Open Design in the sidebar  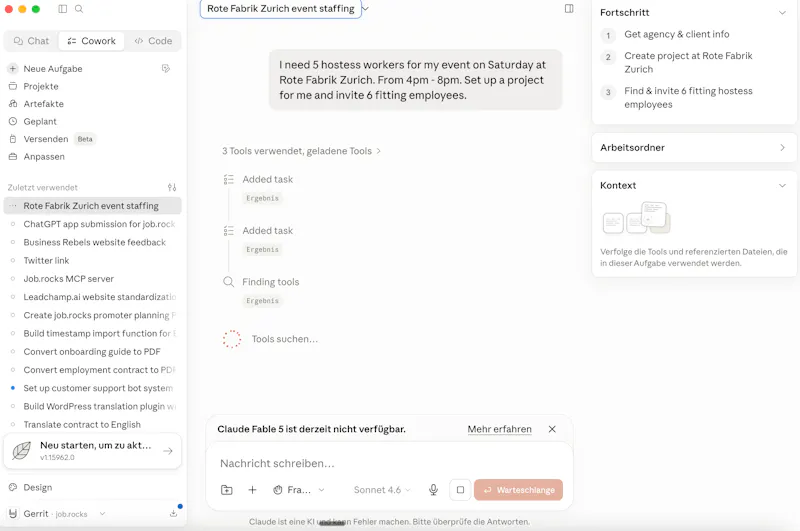pos(37,487)
